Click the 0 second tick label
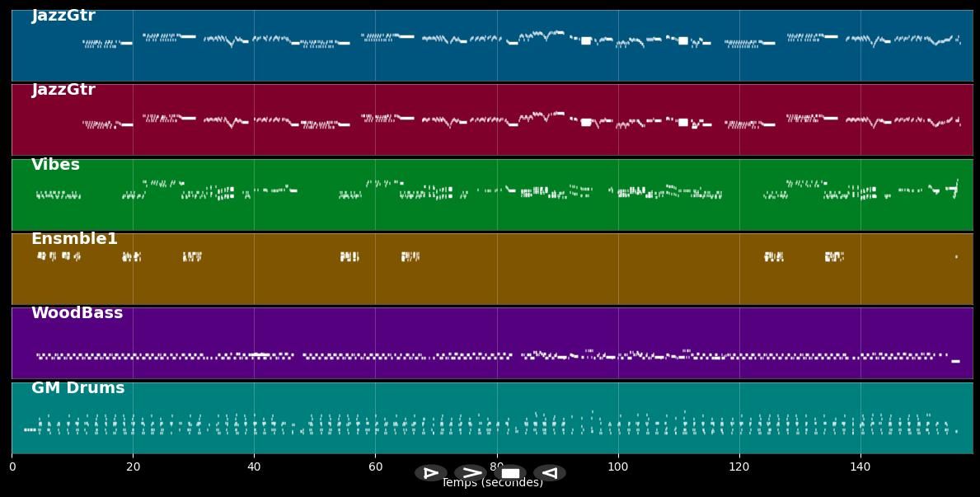980x497 pixels. [x=12, y=467]
